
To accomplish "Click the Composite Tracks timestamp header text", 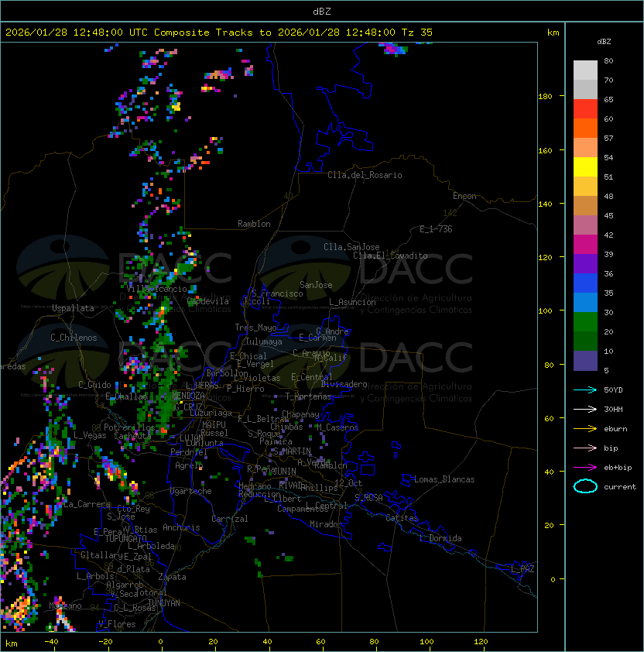I will 219,33.
